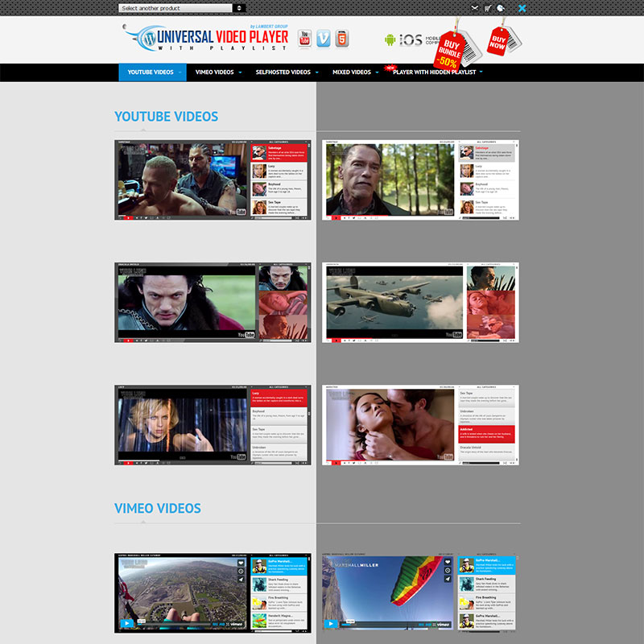The width and height of the screenshot is (644, 644).
Task: Toggle fullscreen in the dark Vimeo player
Action: click(x=228, y=625)
